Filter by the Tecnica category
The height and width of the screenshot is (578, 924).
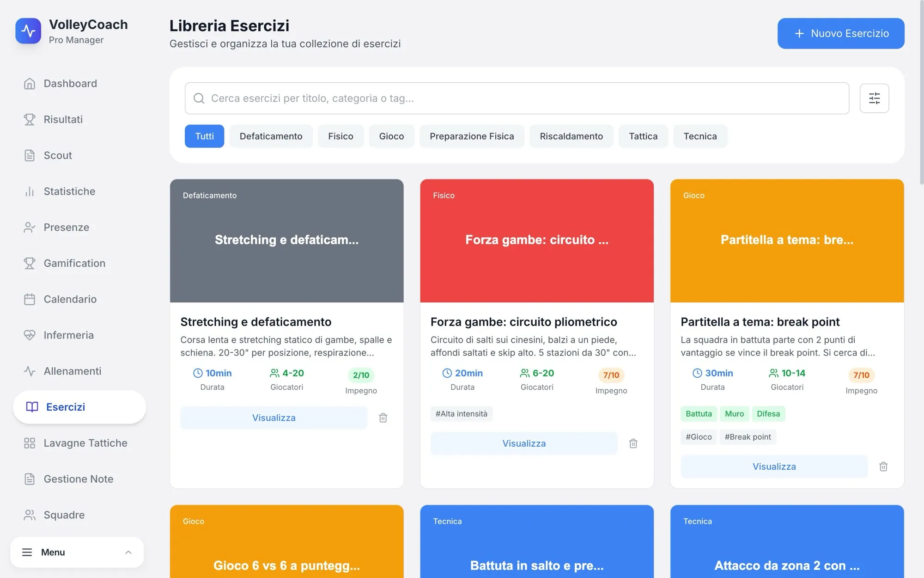click(x=700, y=136)
